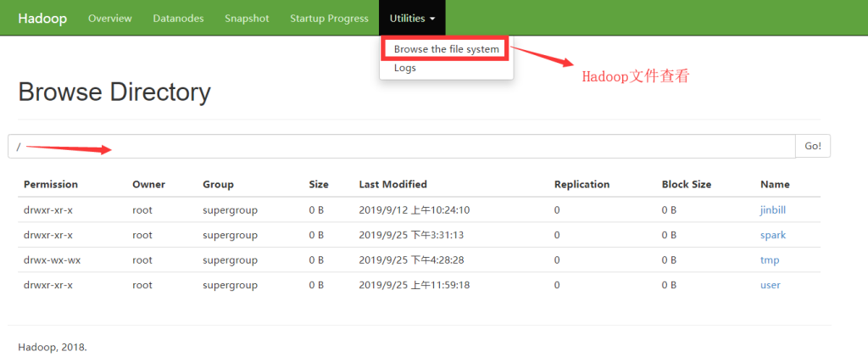
Task: Open the jinbill directory link
Action: pyautogui.click(x=773, y=210)
